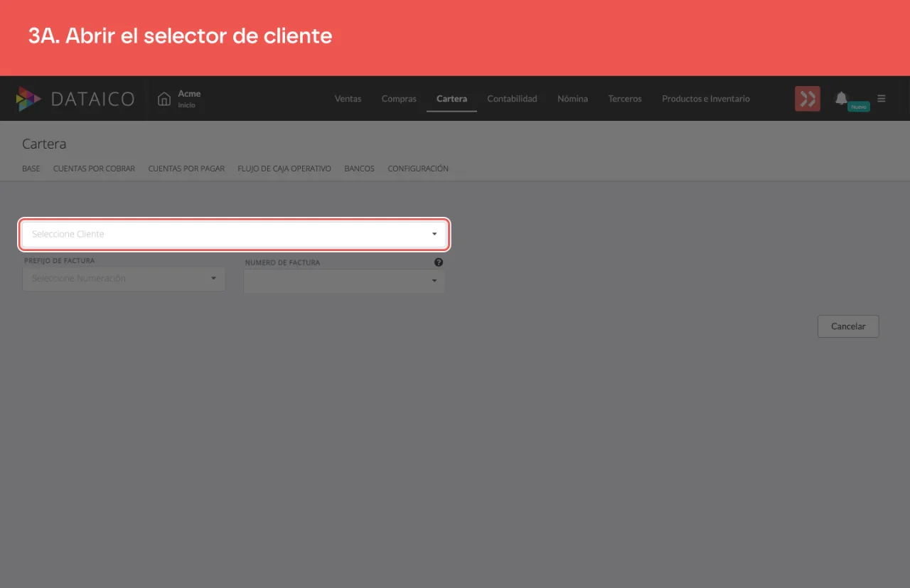This screenshot has width=910, height=588.
Task: Go to the Nómina menu
Action: [572, 99]
